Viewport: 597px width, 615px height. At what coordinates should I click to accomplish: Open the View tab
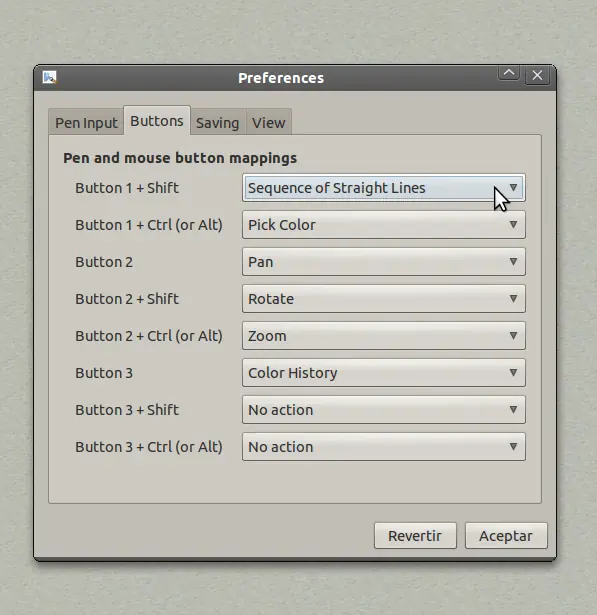(269, 123)
